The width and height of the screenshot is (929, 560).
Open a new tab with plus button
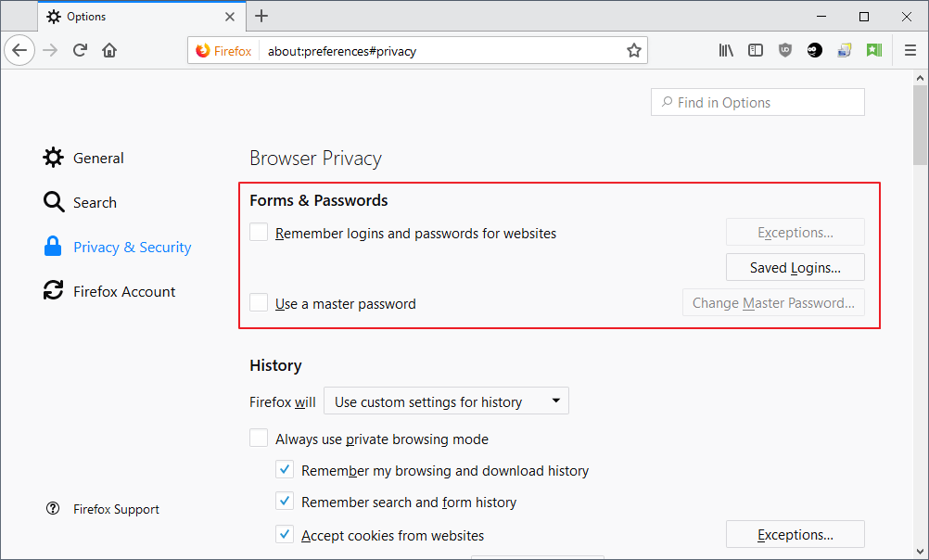pyautogui.click(x=261, y=16)
